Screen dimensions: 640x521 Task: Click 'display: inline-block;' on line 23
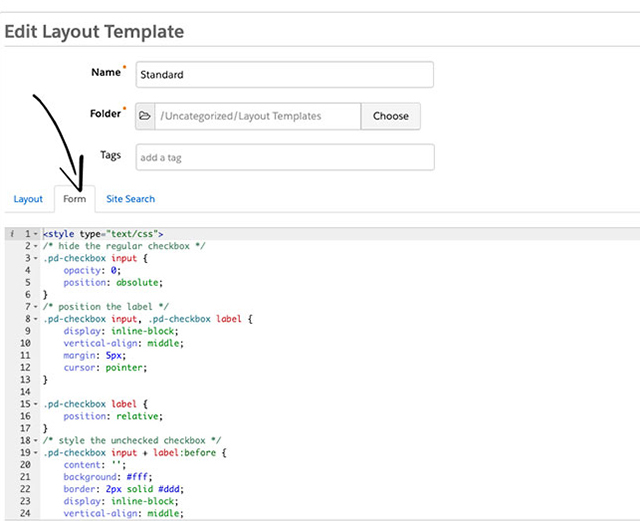[x=121, y=501]
